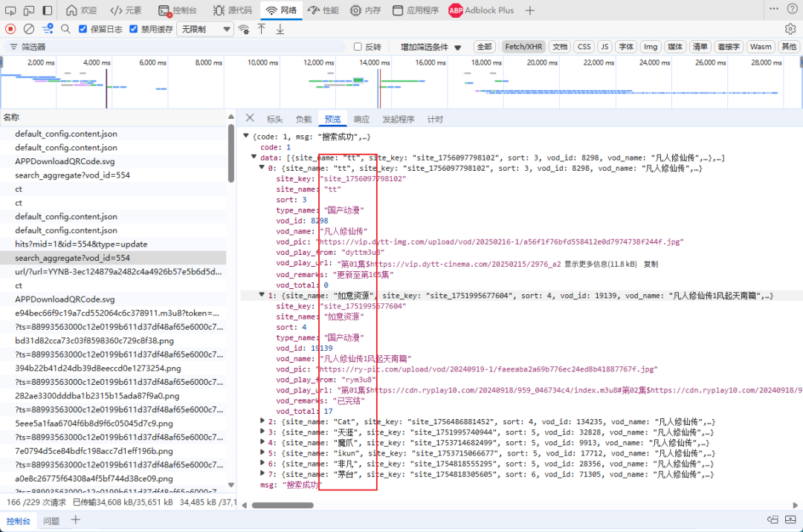Stop recording the network log

coord(10,29)
